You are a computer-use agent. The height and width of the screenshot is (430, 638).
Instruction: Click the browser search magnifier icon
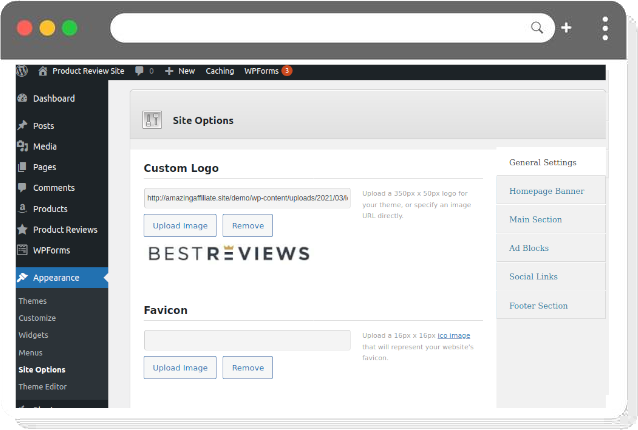[537, 28]
